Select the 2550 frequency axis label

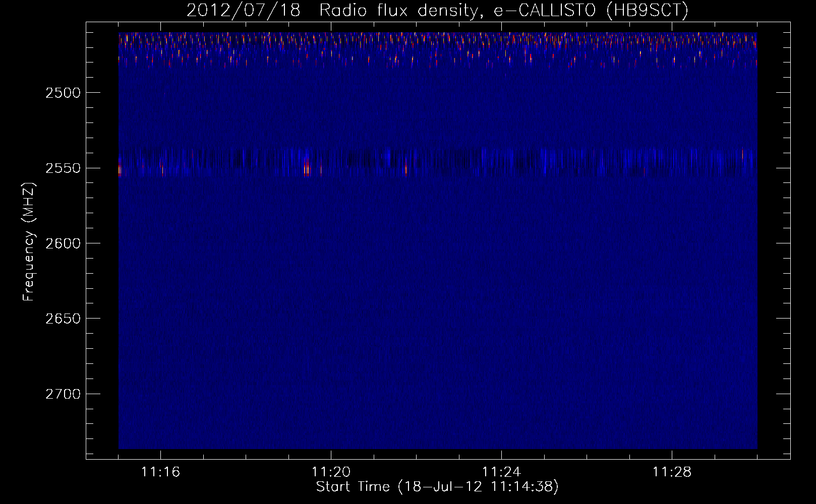(63, 168)
